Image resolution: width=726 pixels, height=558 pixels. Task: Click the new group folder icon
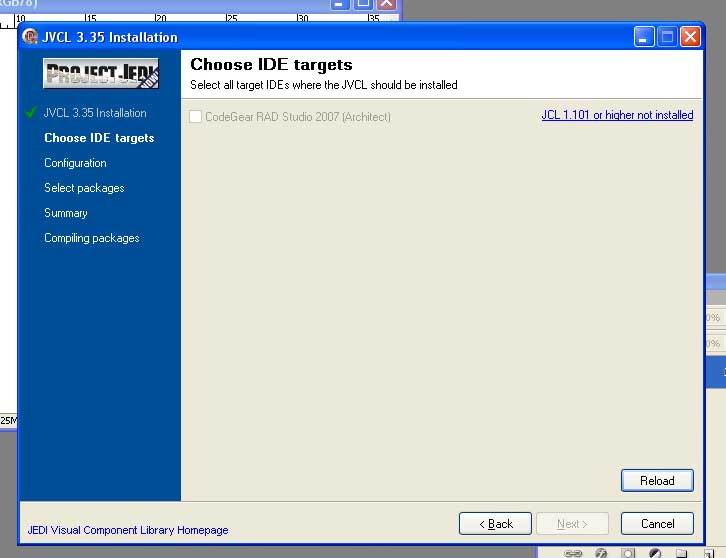point(681,552)
